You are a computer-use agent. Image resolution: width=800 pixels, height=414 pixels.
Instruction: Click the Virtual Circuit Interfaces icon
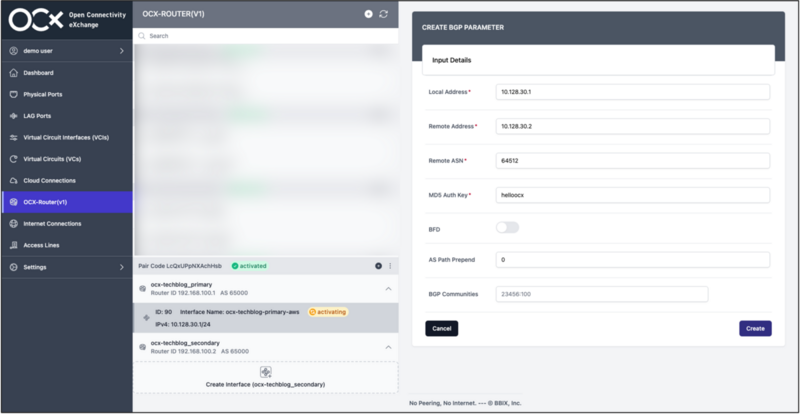pyautogui.click(x=14, y=138)
